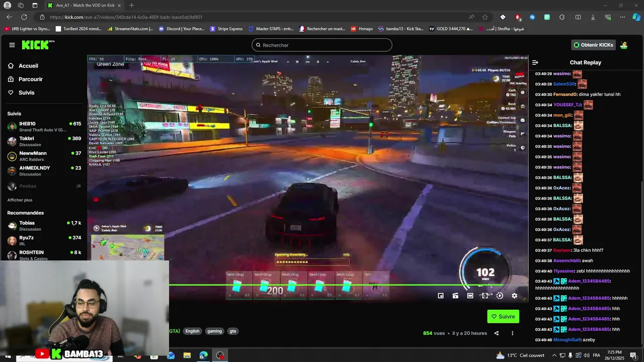The width and height of the screenshot is (644, 362).
Task: Switch to Ave_A7 Kick VOD tab
Action: click(85, 5)
